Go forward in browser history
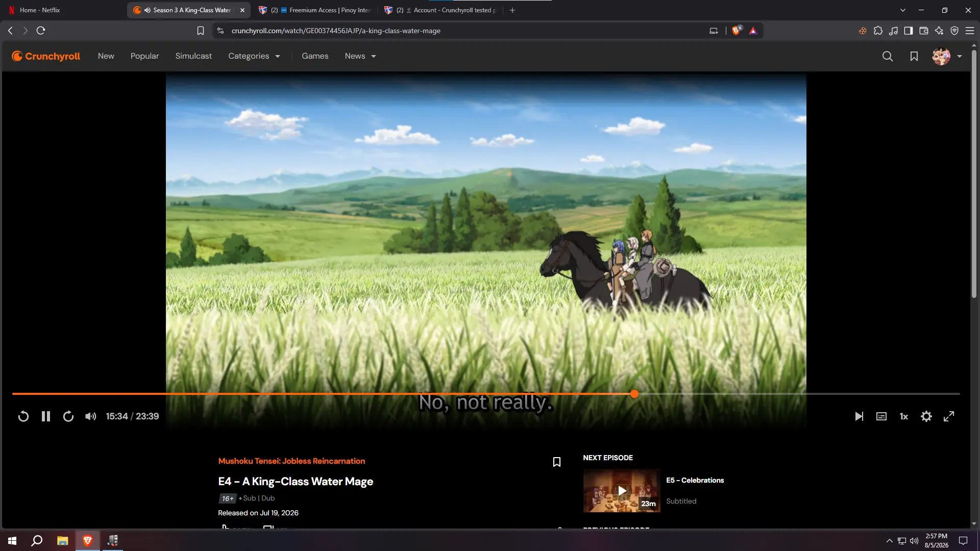The image size is (980, 551). [x=26, y=31]
